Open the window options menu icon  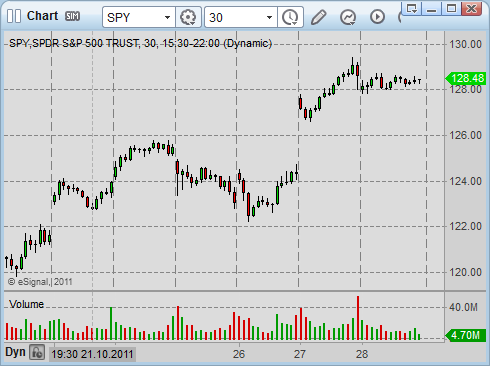pyautogui.click(x=412, y=9)
